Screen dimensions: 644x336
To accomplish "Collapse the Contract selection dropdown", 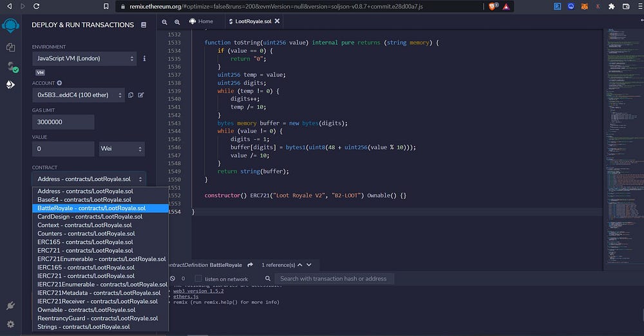I will pos(89,179).
